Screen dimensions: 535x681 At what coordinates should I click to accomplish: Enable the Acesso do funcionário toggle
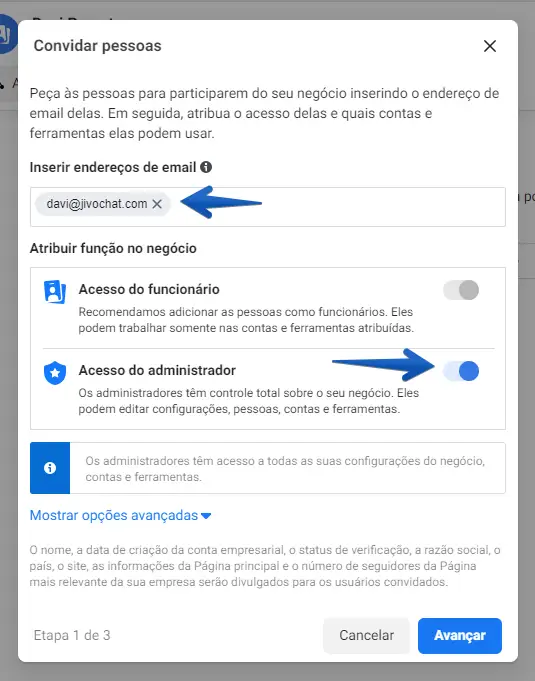(x=461, y=290)
